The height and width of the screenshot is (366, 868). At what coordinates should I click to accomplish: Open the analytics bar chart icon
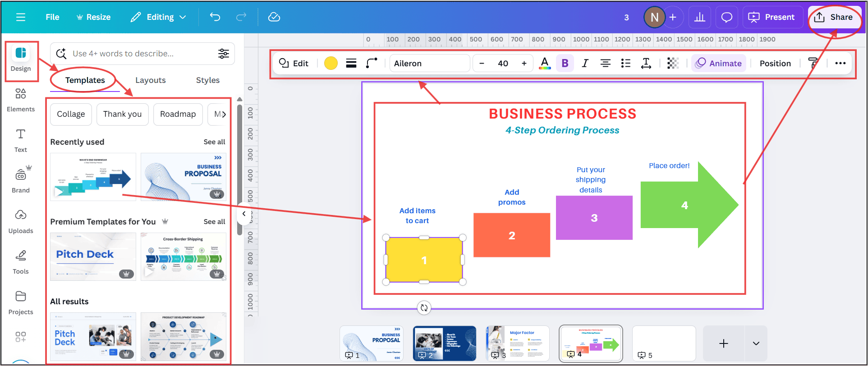(x=700, y=17)
